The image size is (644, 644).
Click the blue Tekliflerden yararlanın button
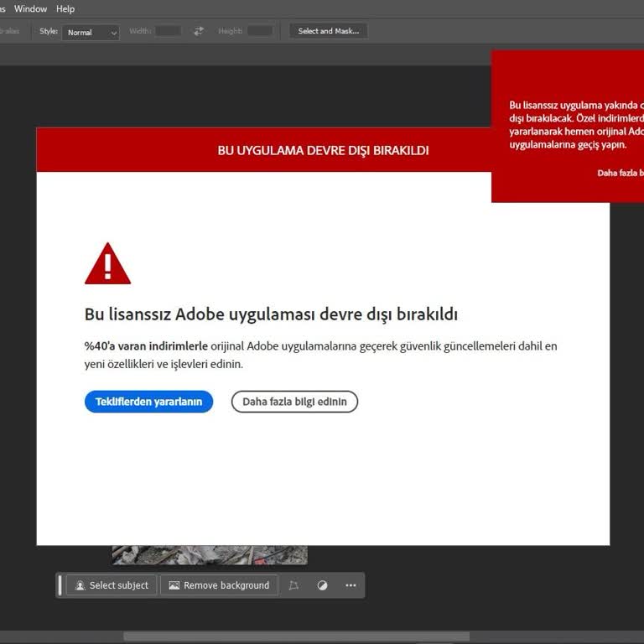148,402
